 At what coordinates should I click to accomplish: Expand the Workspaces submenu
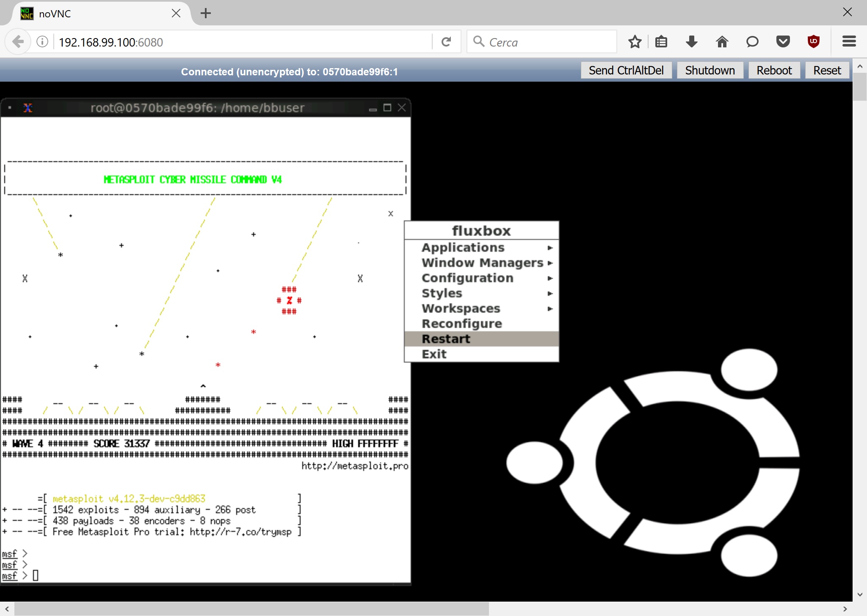(482, 308)
